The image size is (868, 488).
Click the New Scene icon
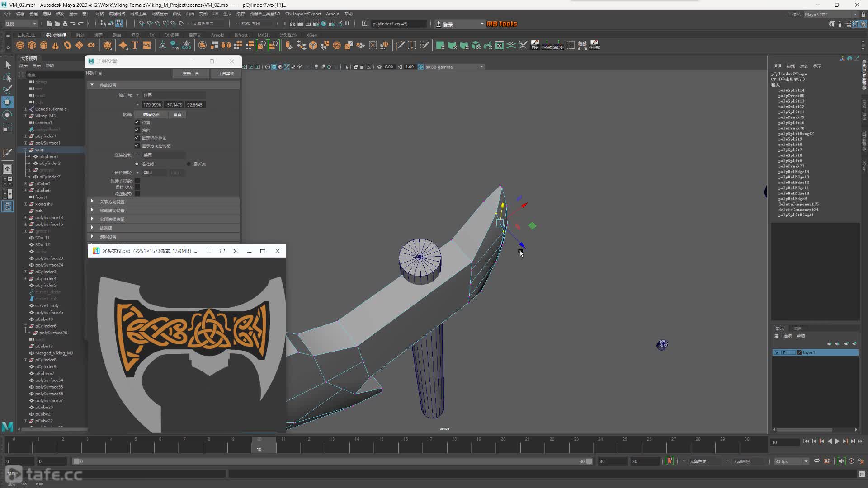pos(49,23)
